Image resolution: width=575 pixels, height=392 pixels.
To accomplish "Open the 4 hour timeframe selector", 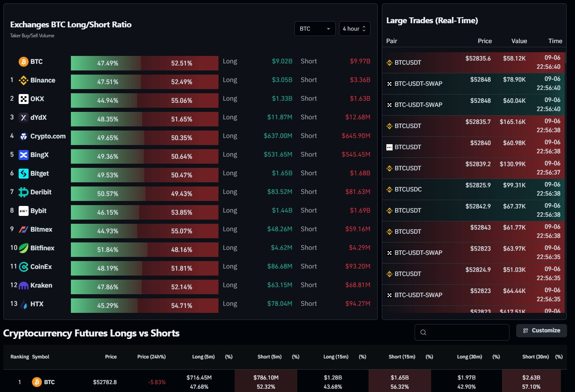I will coord(354,29).
